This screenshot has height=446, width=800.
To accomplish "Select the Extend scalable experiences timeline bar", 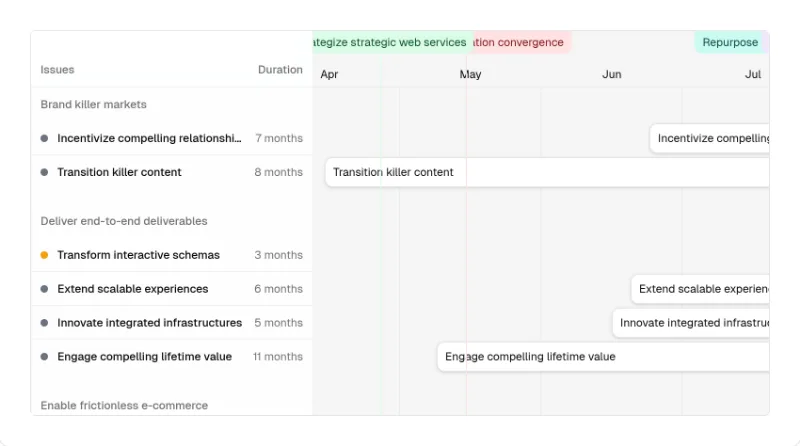I will [701, 289].
